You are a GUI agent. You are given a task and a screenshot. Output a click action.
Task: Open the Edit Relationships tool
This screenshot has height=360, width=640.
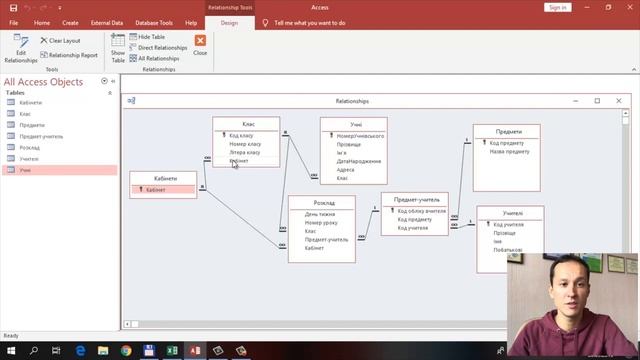21,49
